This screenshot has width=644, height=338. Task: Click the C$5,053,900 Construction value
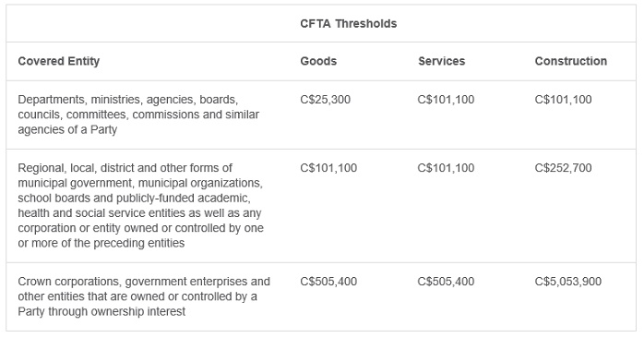click(568, 282)
